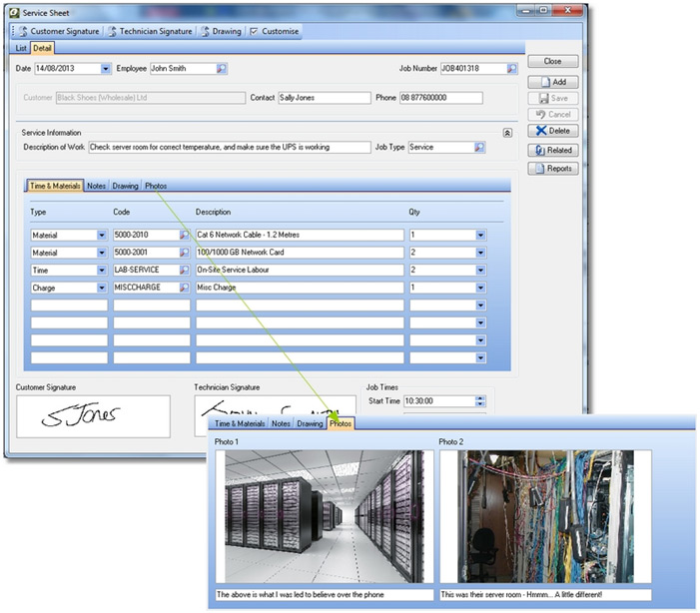
Task: Click the lookup icon beside Employee field
Action: tap(222, 69)
